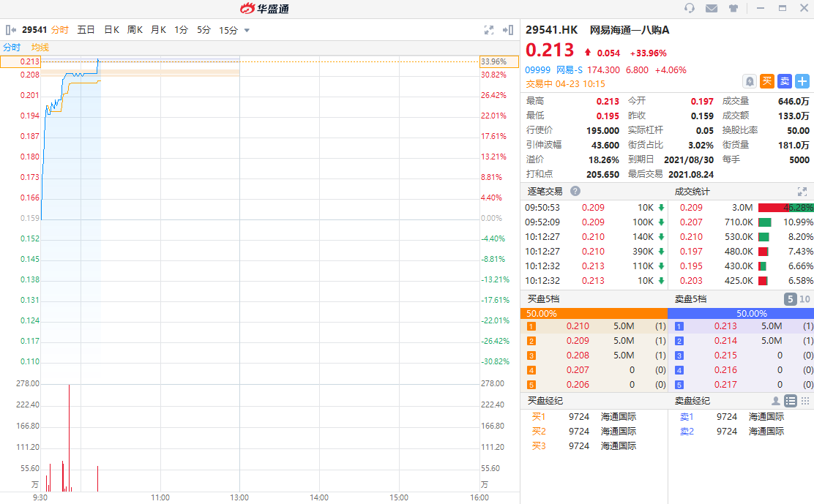Switch broker queue to grid view
The image size is (814, 504).
click(805, 401)
